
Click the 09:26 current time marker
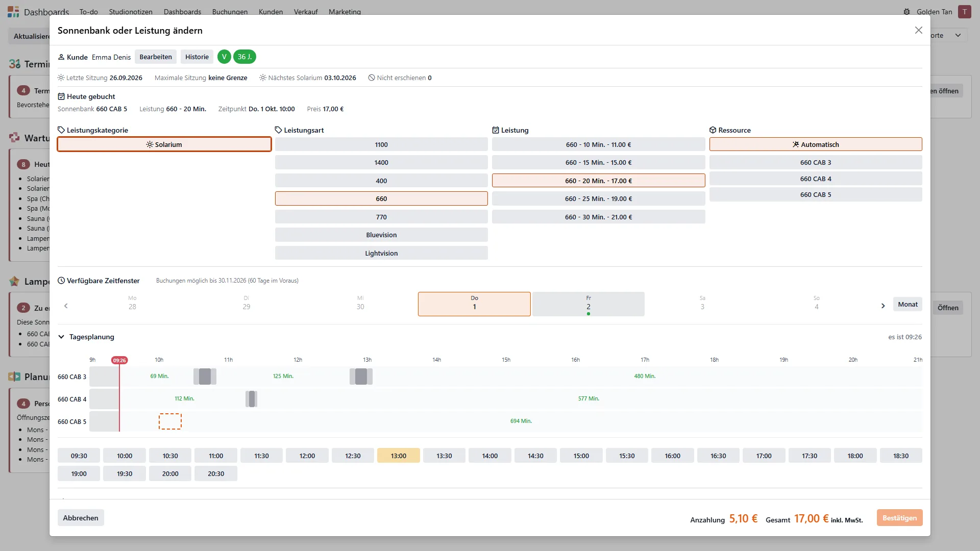point(119,360)
